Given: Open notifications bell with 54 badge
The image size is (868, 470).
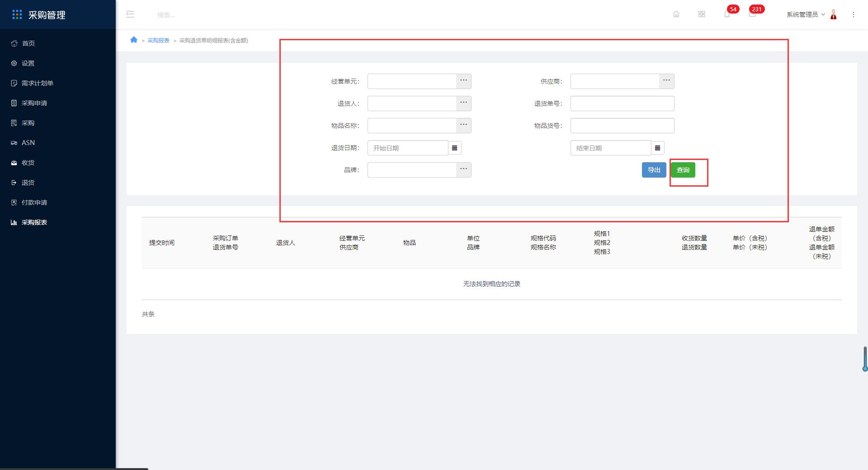Looking at the screenshot, I should [x=727, y=14].
